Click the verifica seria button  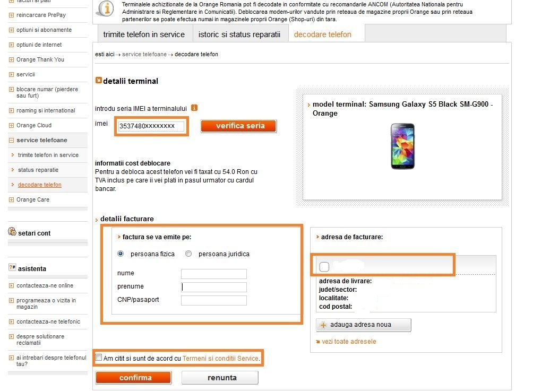pyautogui.click(x=238, y=126)
